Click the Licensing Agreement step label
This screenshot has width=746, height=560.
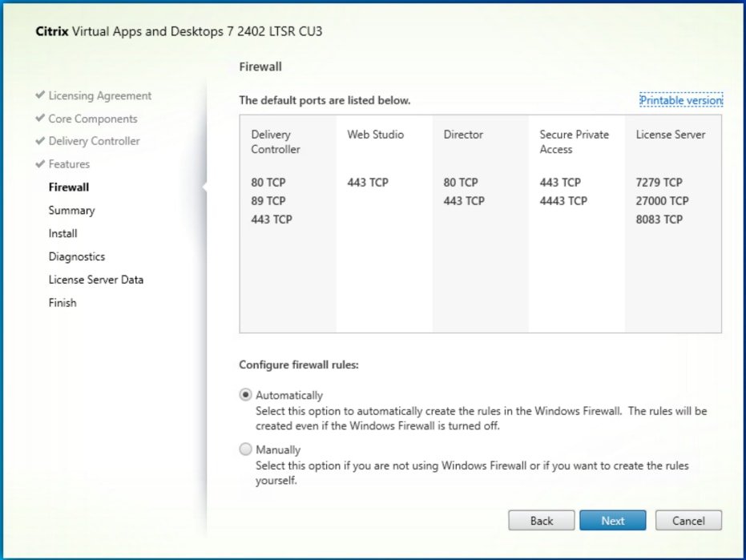(x=100, y=95)
